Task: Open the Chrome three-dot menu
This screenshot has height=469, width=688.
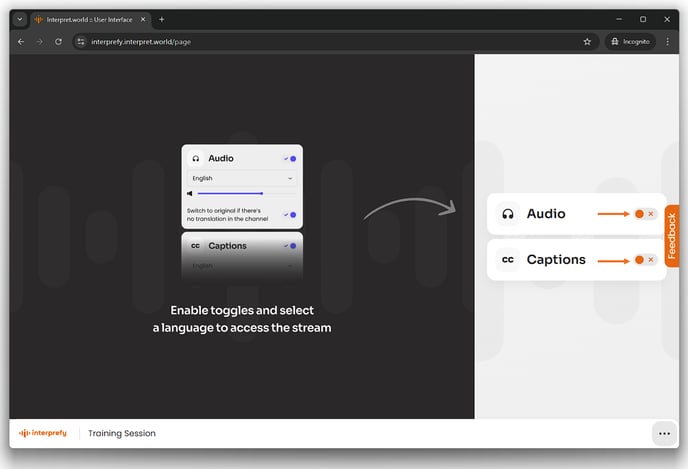Action: point(667,42)
